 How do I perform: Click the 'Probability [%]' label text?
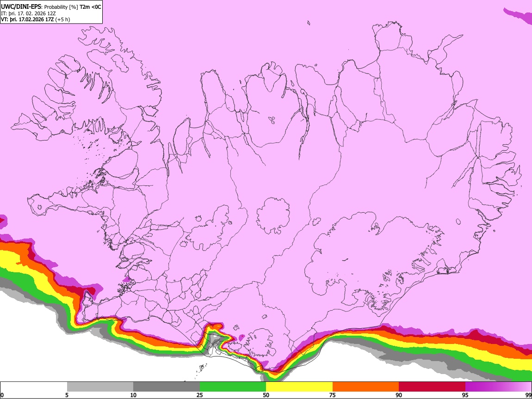tap(61, 7)
